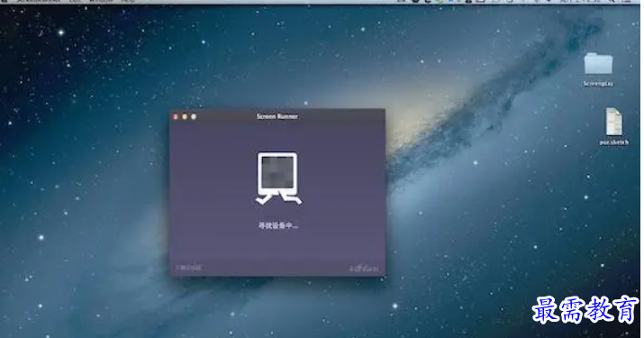644x338 pixels.
Task: Click the logo at the bottom-right of Screen Runner
Action: pos(364,269)
